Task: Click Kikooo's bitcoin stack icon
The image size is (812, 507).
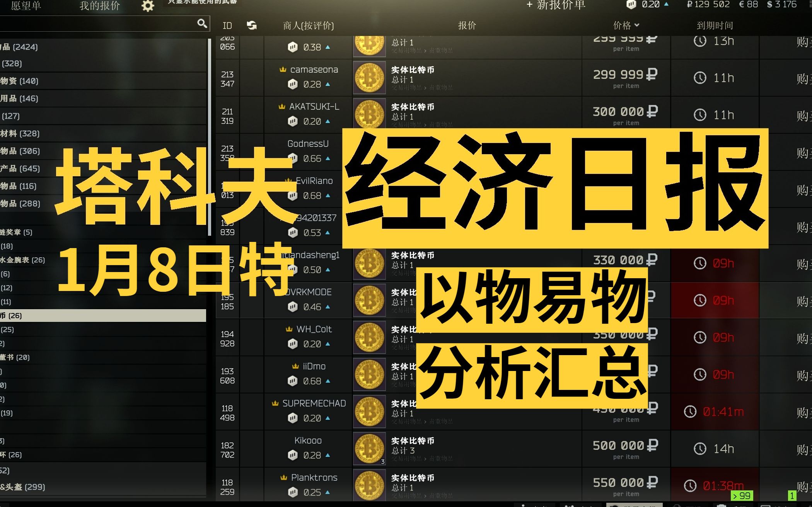Action: (369, 449)
